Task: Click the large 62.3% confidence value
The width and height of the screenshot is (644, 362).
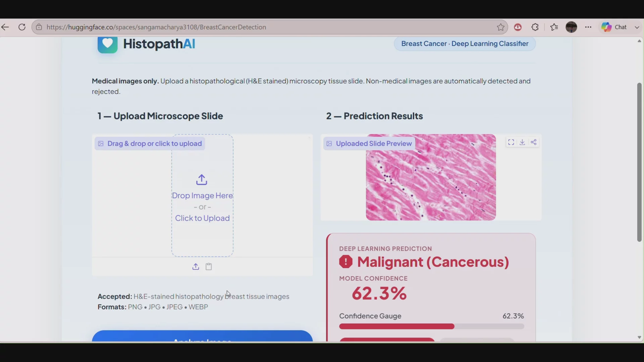Action: 379,293
